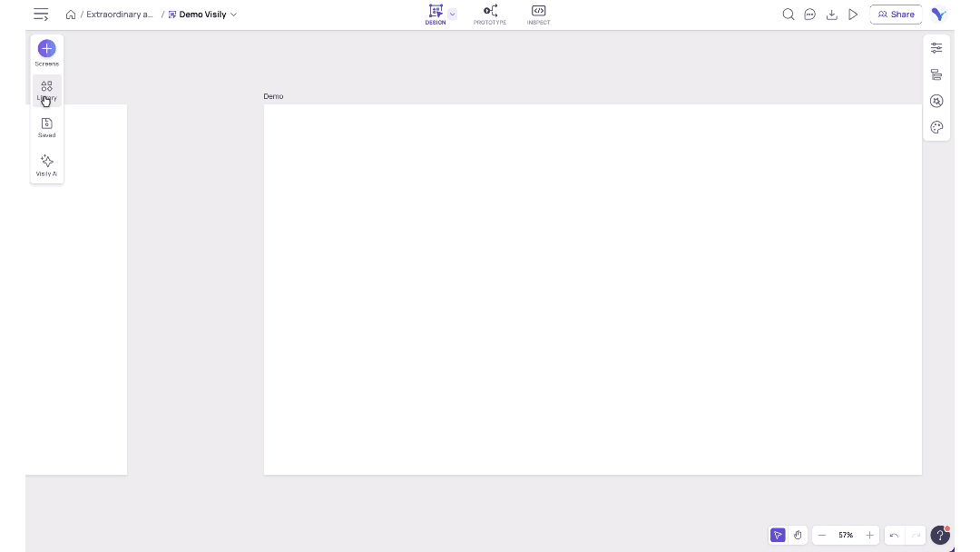Activate the hand pan tool
Screen dimensions: 980x552
click(x=798, y=536)
